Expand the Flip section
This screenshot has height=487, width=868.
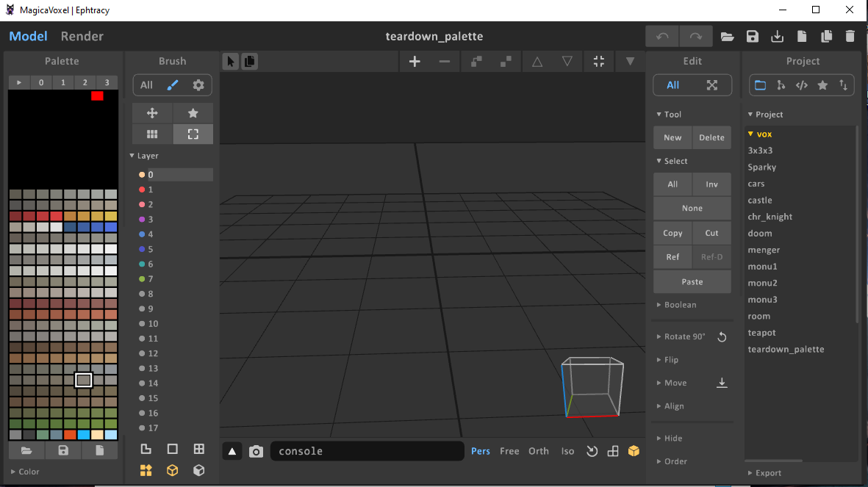point(667,360)
